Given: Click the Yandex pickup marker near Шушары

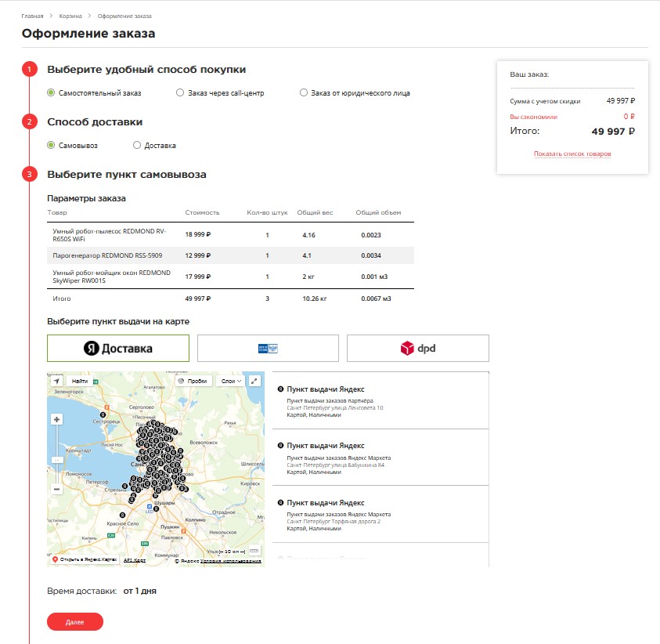Looking at the screenshot, I should pos(156,508).
